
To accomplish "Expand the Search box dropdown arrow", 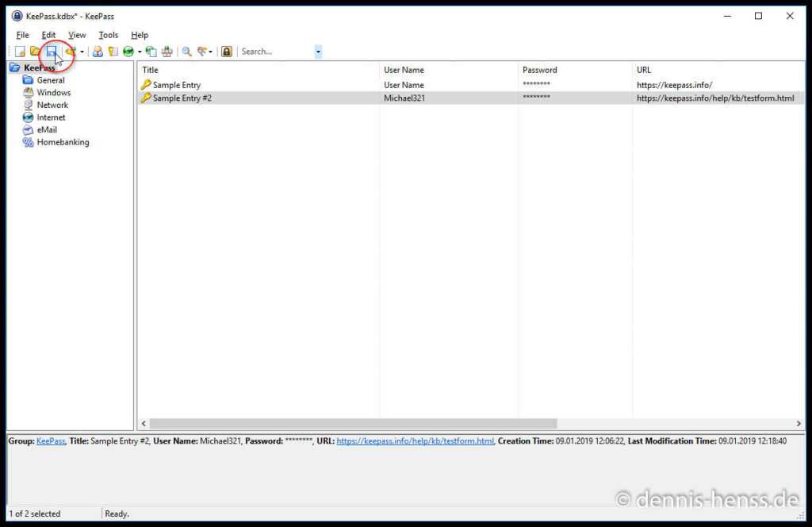I will coord(318,52).
